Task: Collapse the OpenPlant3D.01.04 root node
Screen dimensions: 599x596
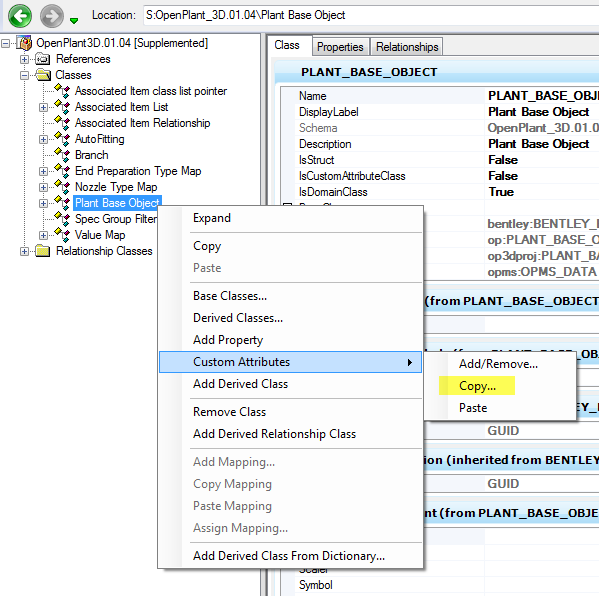Action: click(5, 44)
